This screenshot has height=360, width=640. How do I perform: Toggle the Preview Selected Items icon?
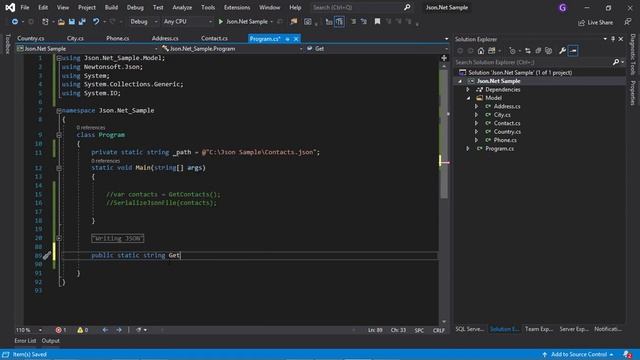point(573,51)
